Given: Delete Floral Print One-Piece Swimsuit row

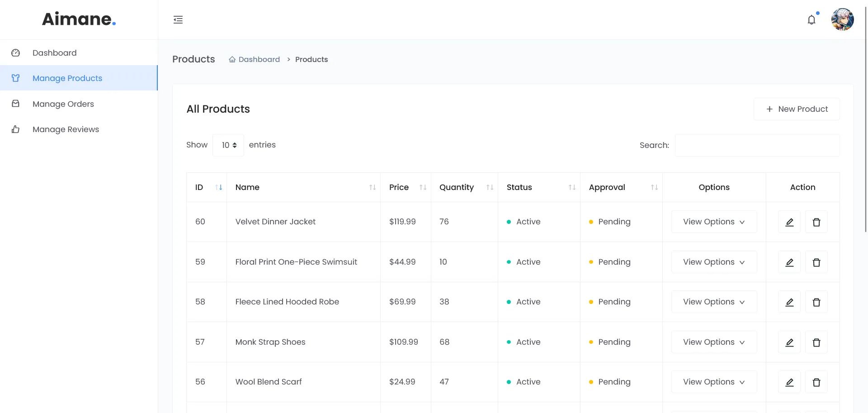Looking at the screenshot, I should click(x=816, y=262).
